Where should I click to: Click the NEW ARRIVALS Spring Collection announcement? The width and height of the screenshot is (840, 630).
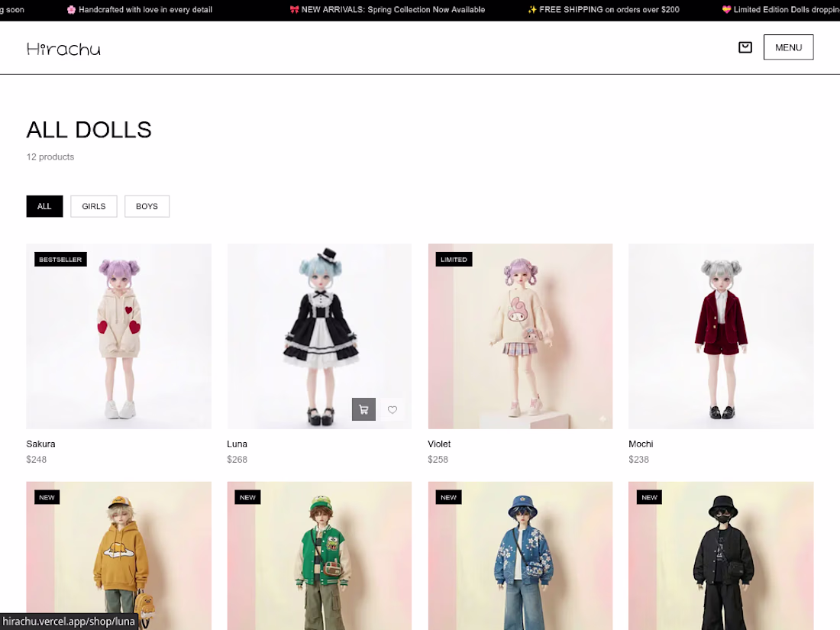[387, 10]
